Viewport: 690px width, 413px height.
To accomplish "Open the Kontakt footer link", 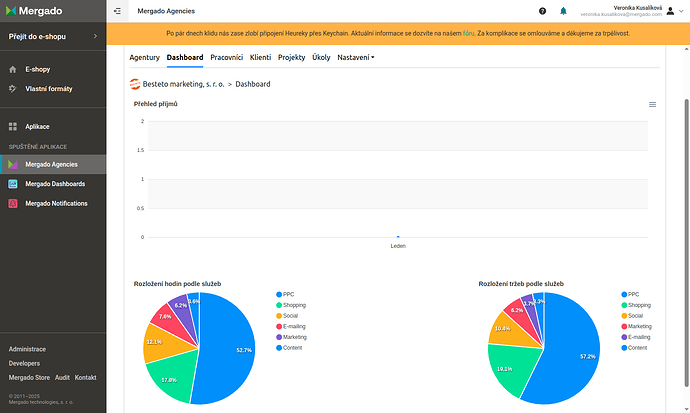I will point(85,378).
